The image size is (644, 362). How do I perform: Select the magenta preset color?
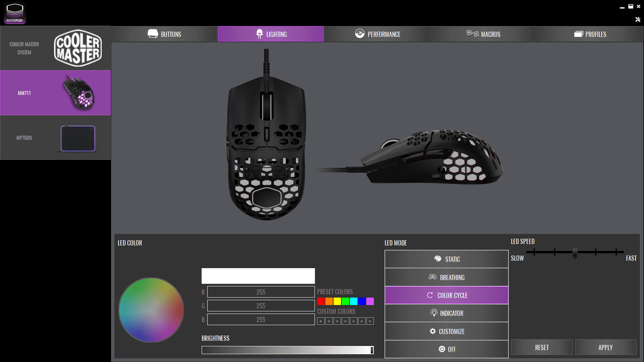point(370,301)
